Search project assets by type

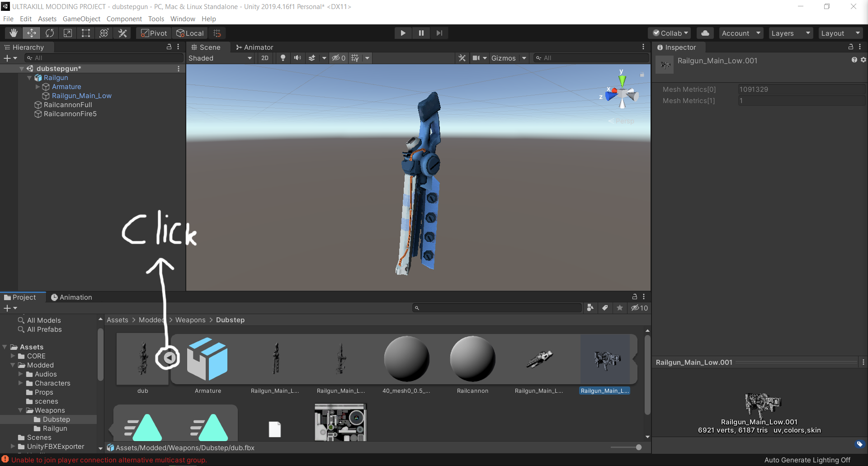[x=590, y=308]
